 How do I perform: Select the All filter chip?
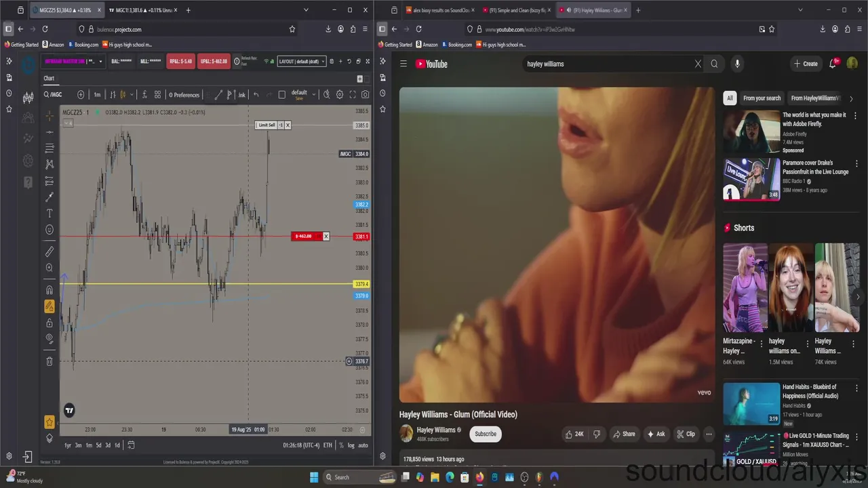click(x=730, y=98)
